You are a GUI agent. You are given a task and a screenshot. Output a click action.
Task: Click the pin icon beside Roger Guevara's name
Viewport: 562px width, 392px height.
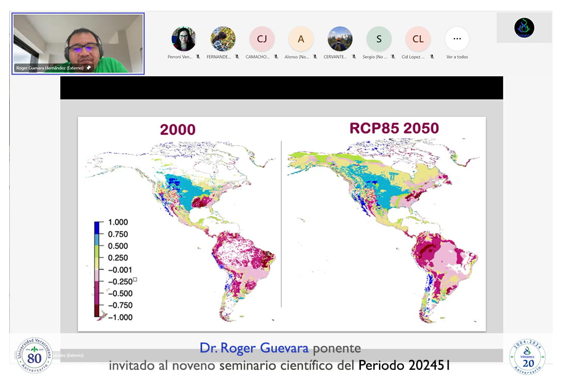click(x=89, y=68)
